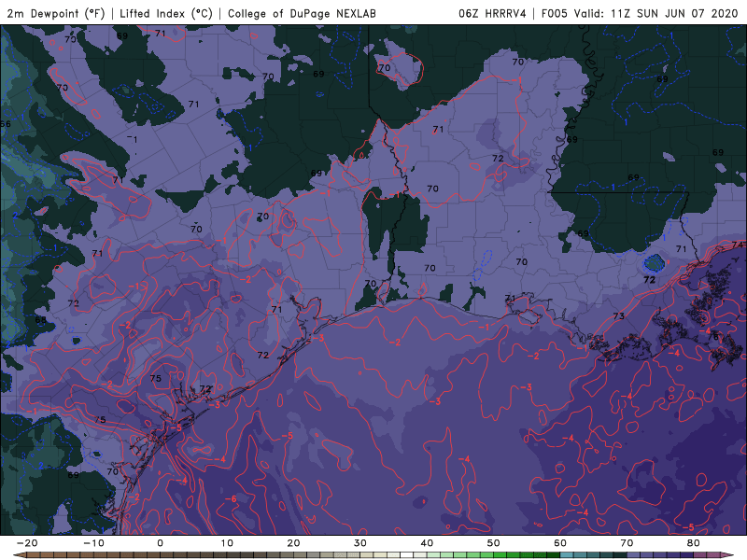
Task: Click the 30 tick label on the color scale
Action: click(360, 543)
